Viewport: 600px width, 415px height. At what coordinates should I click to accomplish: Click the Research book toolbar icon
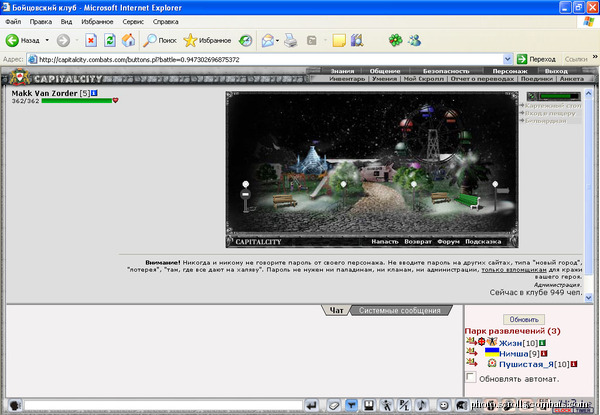[357, 40]
